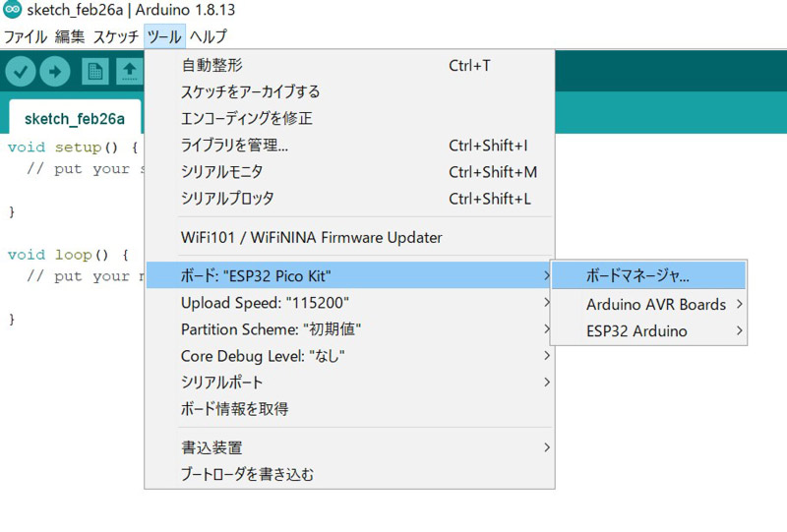Click the Ctrl+T shortcut text

469,65
